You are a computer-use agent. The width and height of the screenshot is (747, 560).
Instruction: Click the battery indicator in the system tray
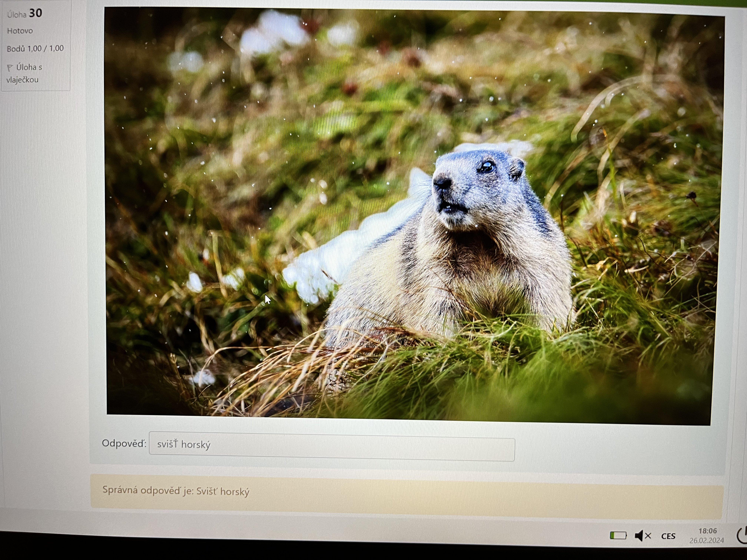click(x=618, y=536)
